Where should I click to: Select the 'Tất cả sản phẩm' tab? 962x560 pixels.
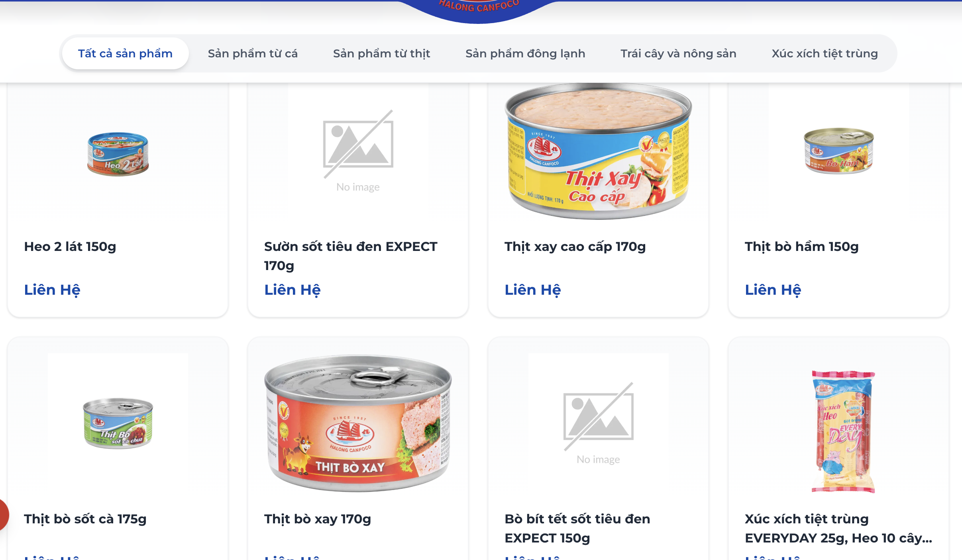(x=125, y=53)
